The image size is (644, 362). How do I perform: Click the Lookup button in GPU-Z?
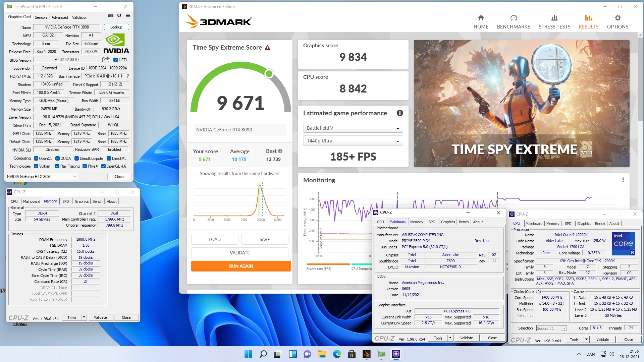coord(116,27)
